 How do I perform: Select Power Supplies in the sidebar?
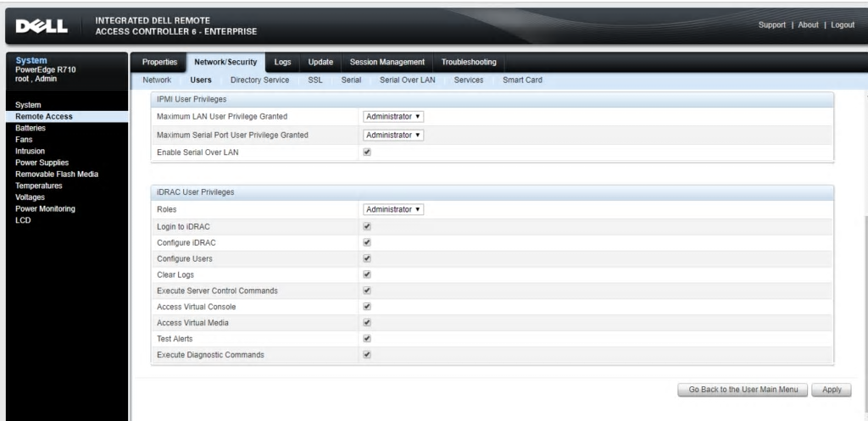point(42,163)
